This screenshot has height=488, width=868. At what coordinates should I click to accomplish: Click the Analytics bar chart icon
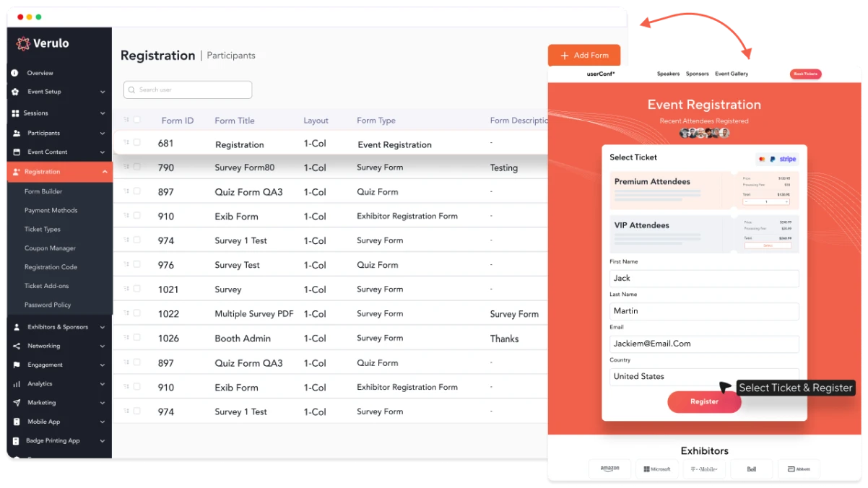16,384
